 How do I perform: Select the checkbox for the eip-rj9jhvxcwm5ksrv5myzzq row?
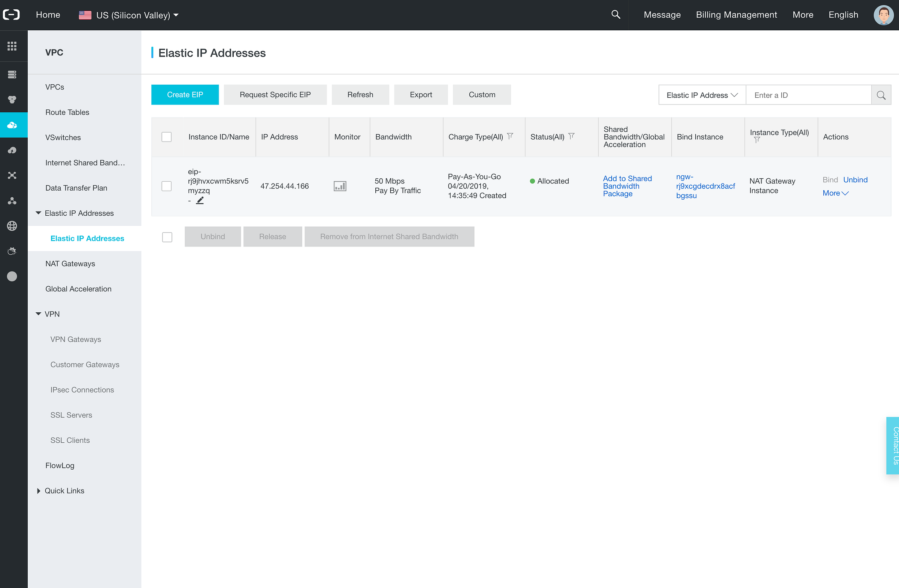(x=167, y=186)
